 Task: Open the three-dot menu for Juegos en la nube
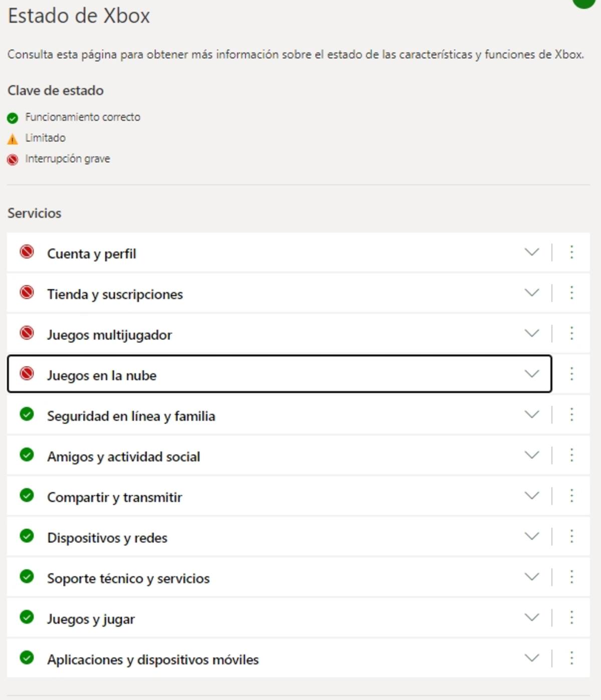click(x=571, y=374)
